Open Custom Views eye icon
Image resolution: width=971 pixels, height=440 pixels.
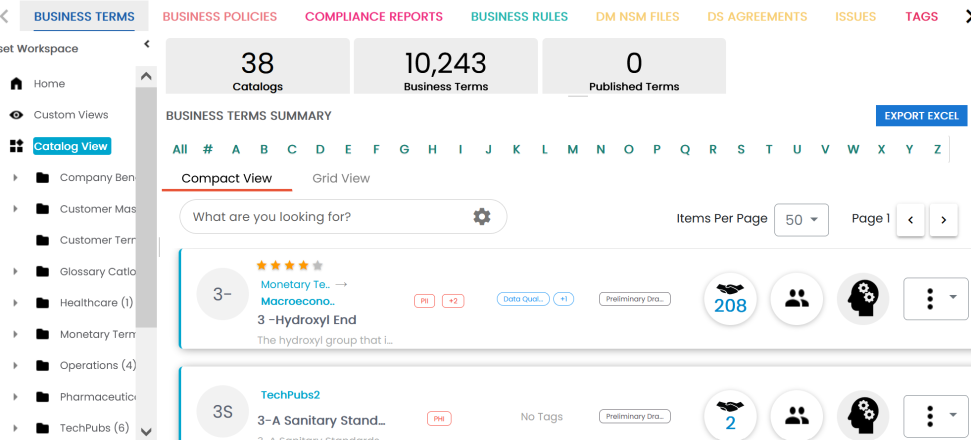coord(16,115)
